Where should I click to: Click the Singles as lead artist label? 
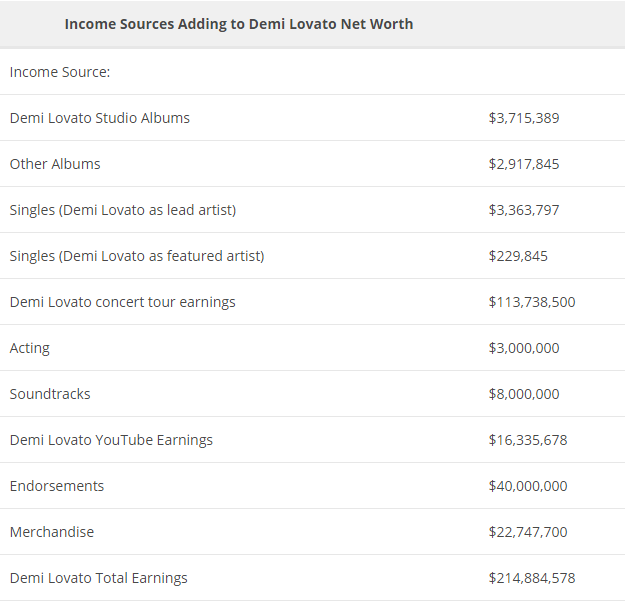tap(123, 210)
